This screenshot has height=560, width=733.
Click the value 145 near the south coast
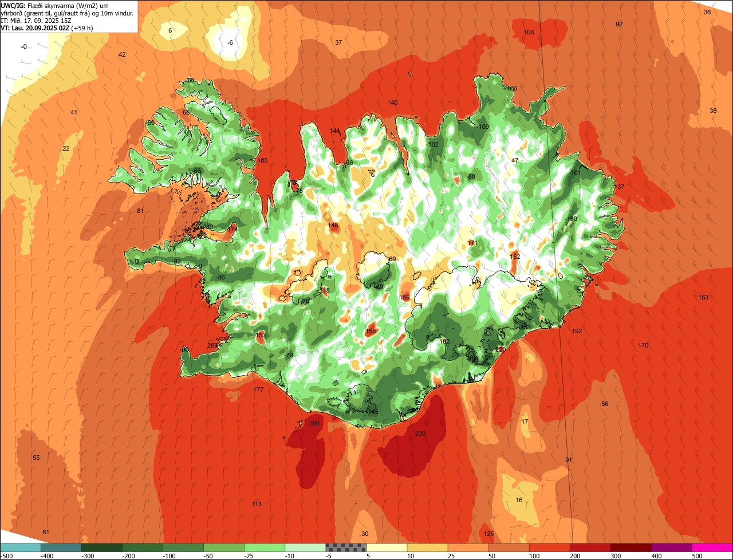pos(373,412)
